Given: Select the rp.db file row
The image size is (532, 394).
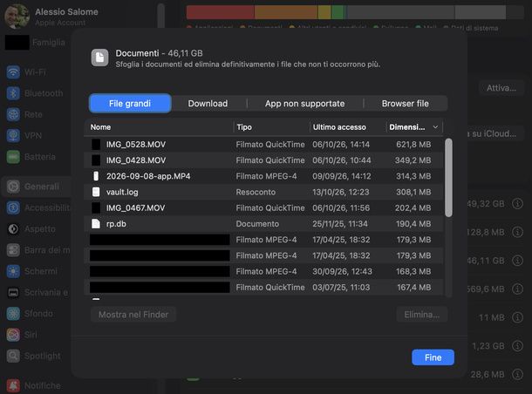Looking at the screenshot, I should (x=263, y=224).
